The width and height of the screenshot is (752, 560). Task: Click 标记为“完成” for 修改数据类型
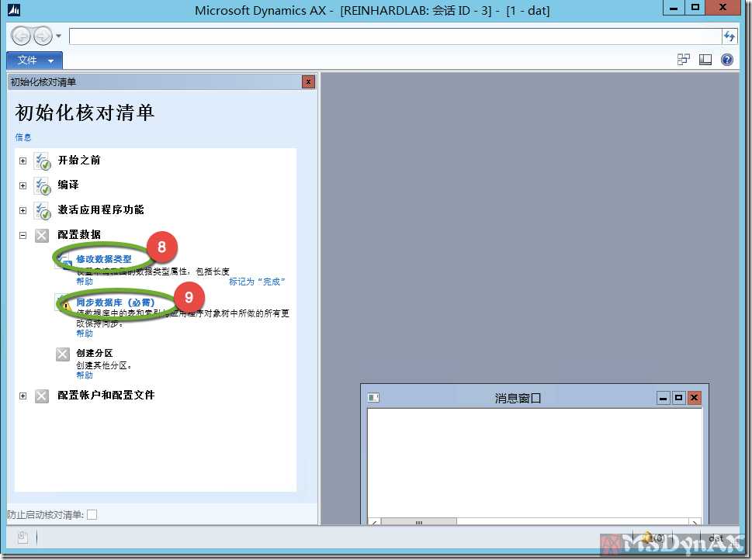(257, 282)
